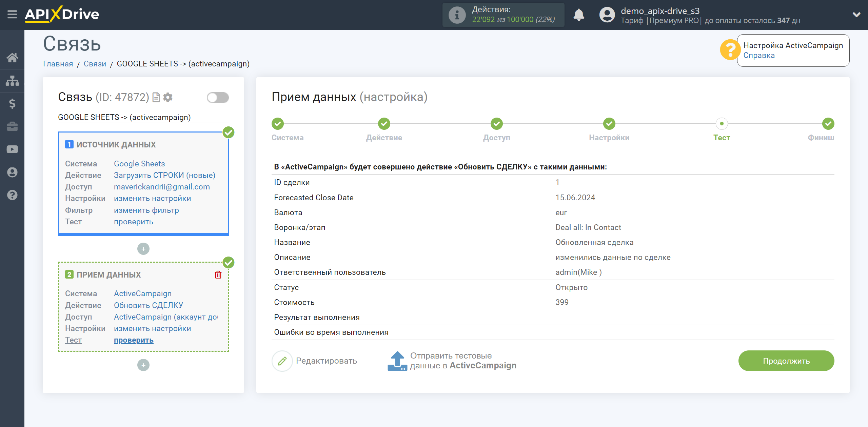This screenshot has height=427, width=868.
Task: Click 'Обновленная сделка' value
Action: [594, 243]
